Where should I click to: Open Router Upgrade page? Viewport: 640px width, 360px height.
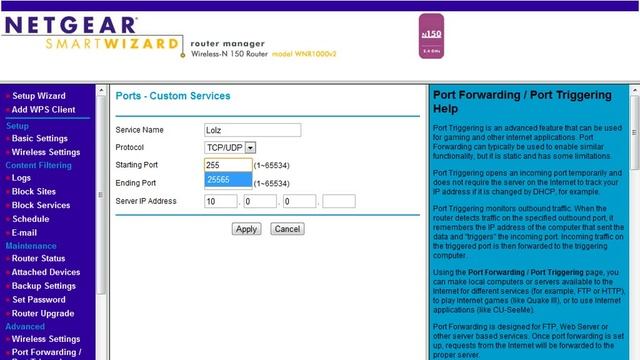pos(43,314)
